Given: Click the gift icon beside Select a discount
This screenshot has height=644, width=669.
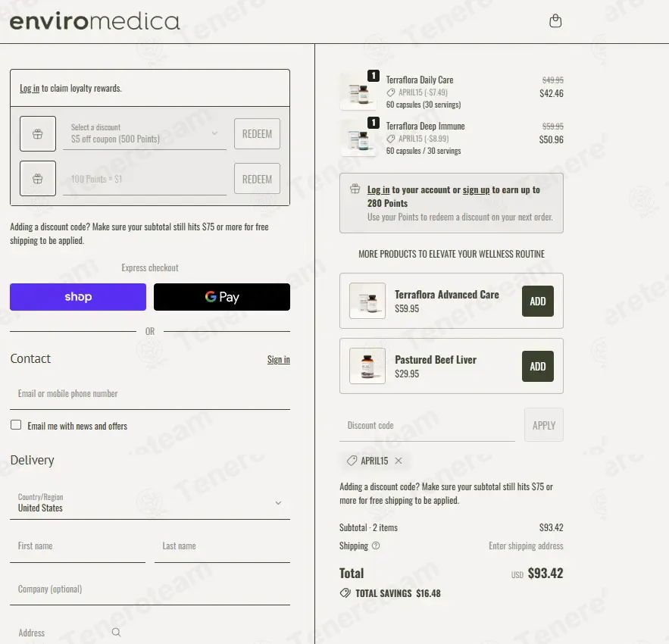Looking at the screenshot, I should point(38,133).
